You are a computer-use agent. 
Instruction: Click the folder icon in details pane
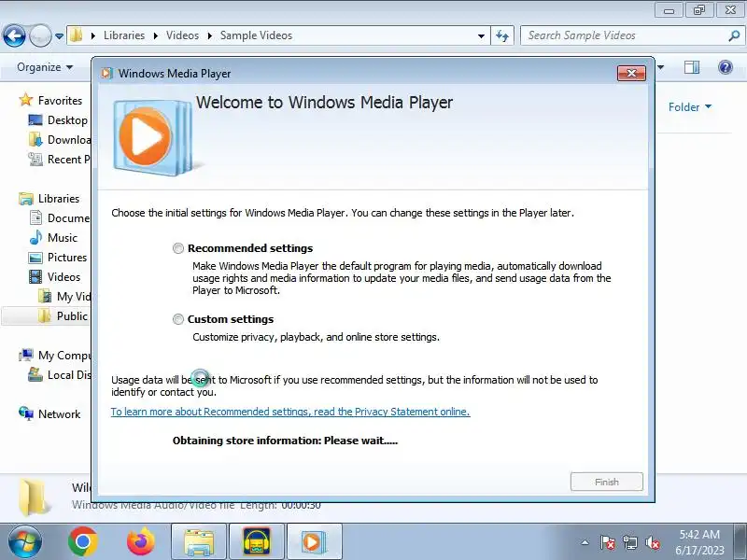coord(35,497)
